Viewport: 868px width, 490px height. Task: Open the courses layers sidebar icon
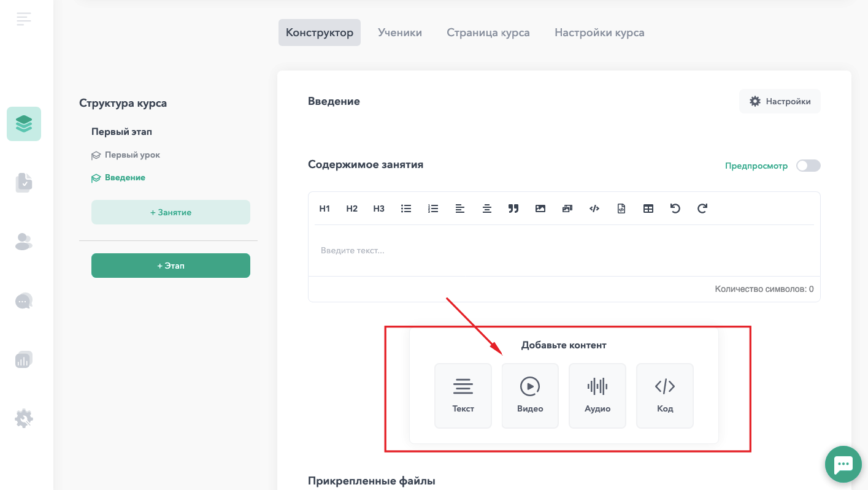pos(24,124)
